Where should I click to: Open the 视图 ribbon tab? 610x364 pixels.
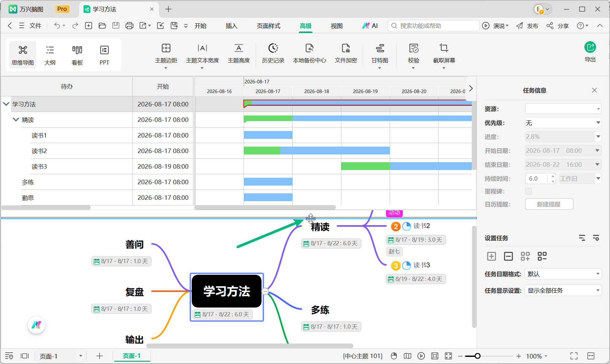click(337, 26)
